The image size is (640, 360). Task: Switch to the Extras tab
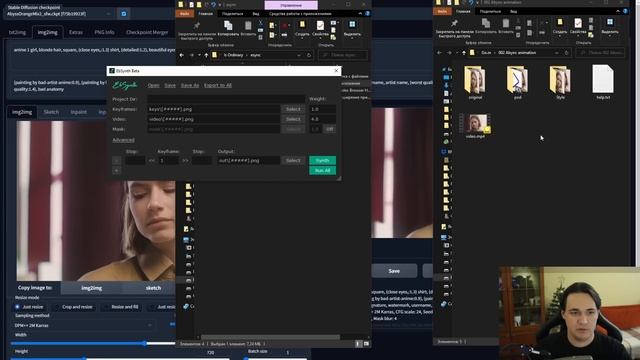point(76,32)
